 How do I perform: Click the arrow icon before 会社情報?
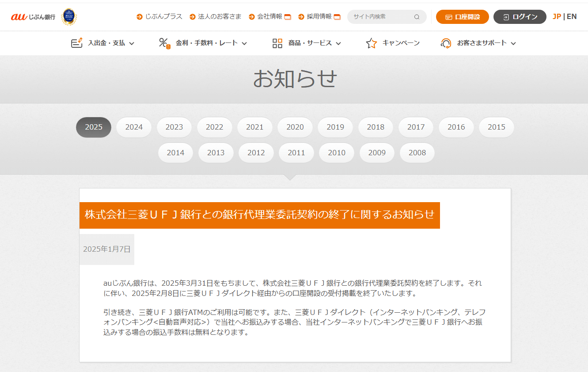[x=252, y=17]
